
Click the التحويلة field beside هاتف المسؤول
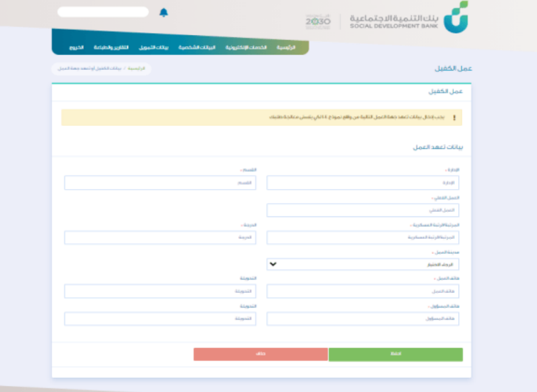(x=160, y=318)
